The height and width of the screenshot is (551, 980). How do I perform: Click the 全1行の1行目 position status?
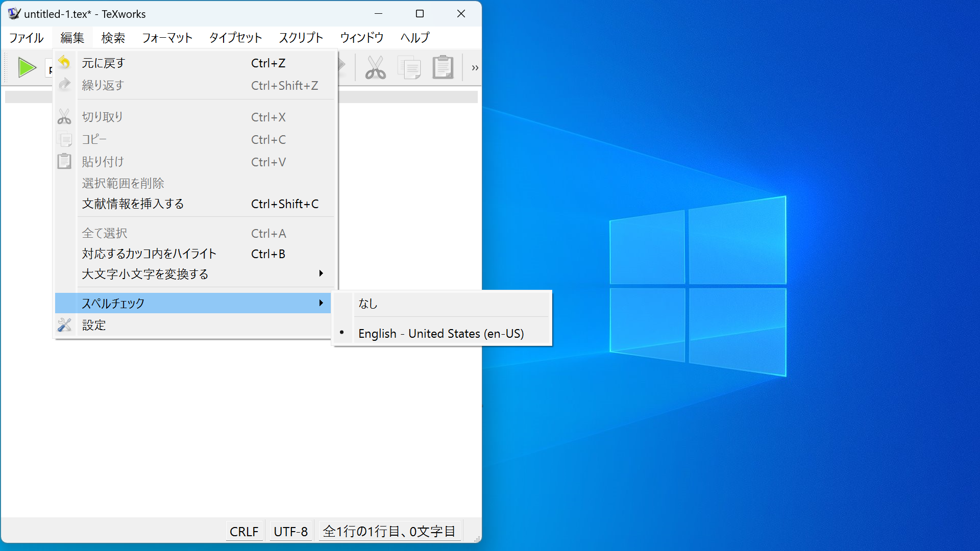click(389, 531)
